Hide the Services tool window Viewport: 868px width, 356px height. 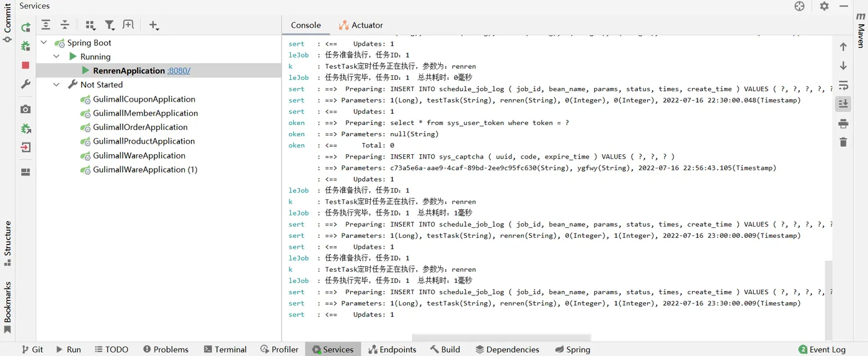tap(844, 6)
